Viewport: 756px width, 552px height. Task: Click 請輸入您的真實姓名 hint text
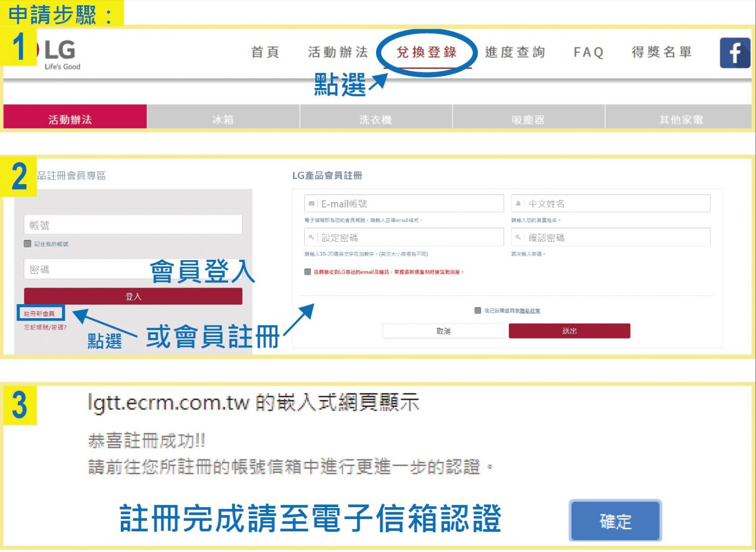click(536, 220)
